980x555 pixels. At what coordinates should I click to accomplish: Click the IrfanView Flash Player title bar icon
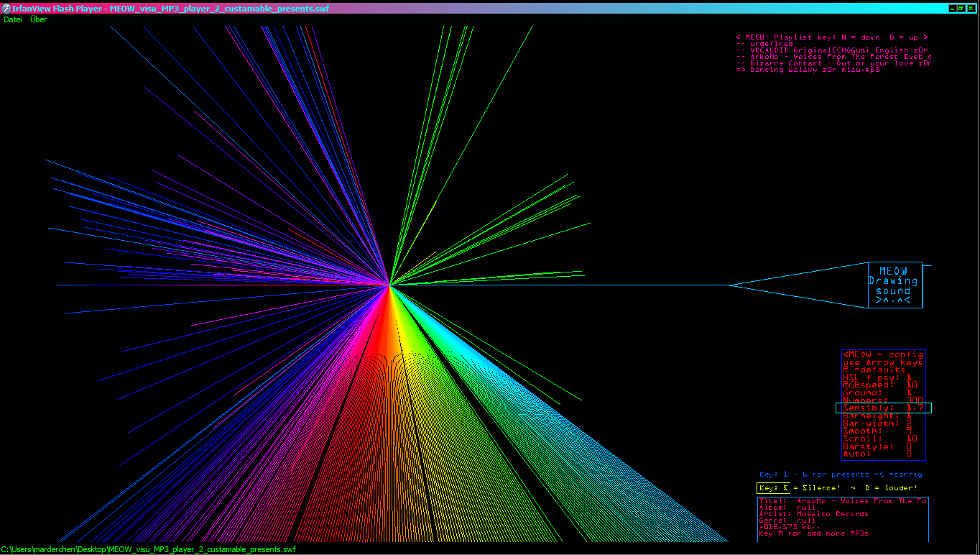(6, 8)
